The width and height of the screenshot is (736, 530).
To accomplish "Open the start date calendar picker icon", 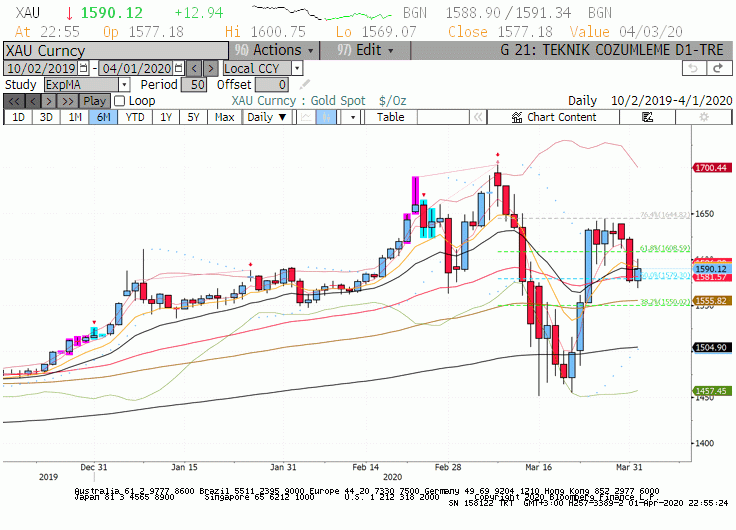I will (83, 69).
